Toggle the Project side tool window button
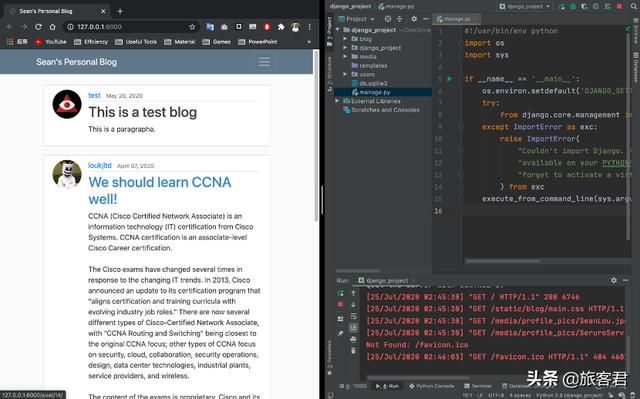 point(329,31)
